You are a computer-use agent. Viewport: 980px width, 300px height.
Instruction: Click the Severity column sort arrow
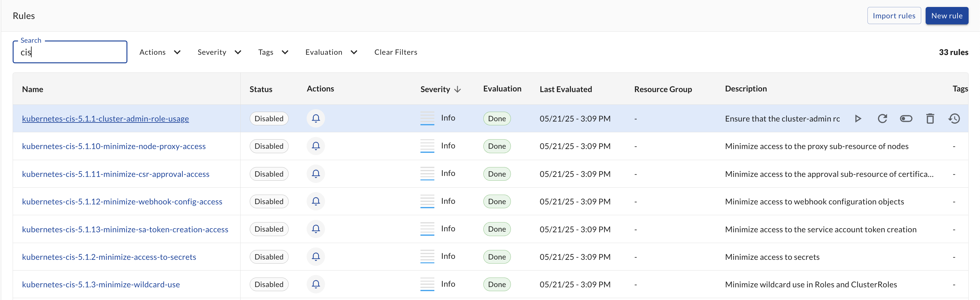[458, 89]
